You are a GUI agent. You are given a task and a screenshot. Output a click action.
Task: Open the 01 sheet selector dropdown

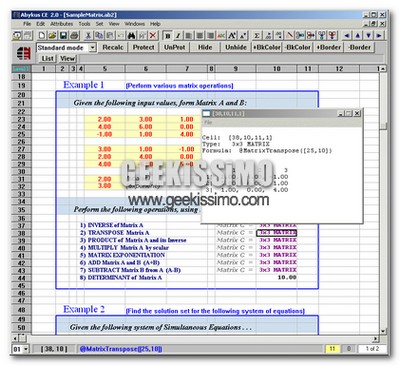click(26, 349)
